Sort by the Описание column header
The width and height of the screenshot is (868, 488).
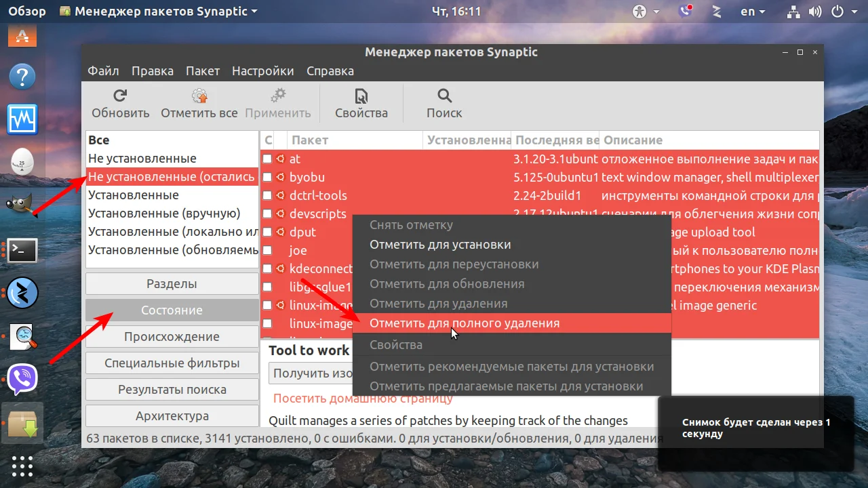tap(709, 140)
